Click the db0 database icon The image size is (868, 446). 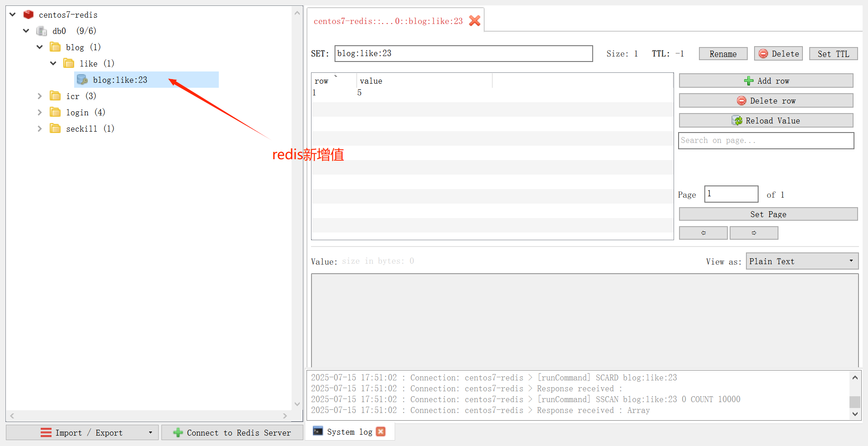tap(42, 31)
